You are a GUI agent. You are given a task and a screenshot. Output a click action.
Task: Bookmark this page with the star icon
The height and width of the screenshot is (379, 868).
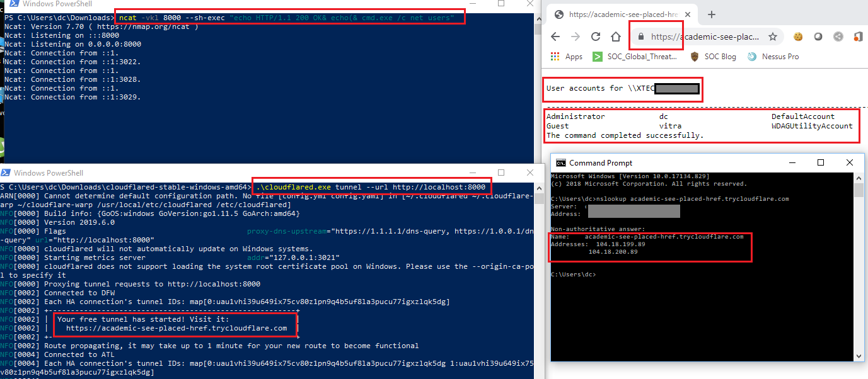click(773, 37)
